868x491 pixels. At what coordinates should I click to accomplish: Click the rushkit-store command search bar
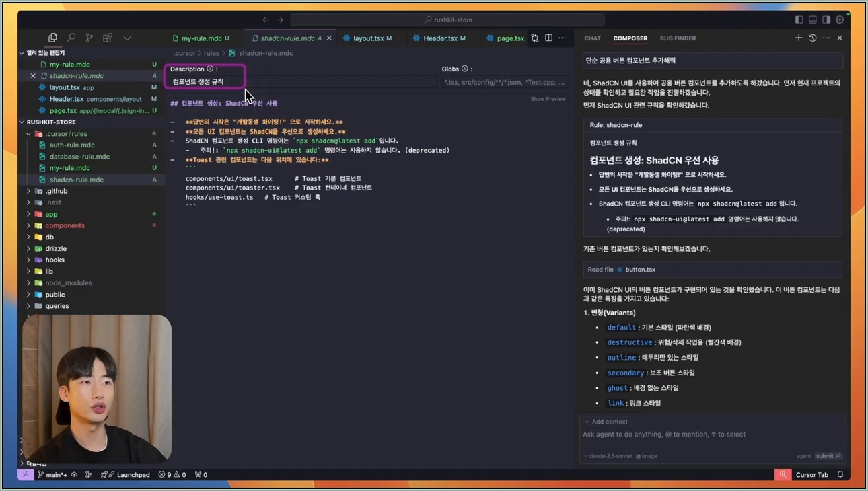447,20
